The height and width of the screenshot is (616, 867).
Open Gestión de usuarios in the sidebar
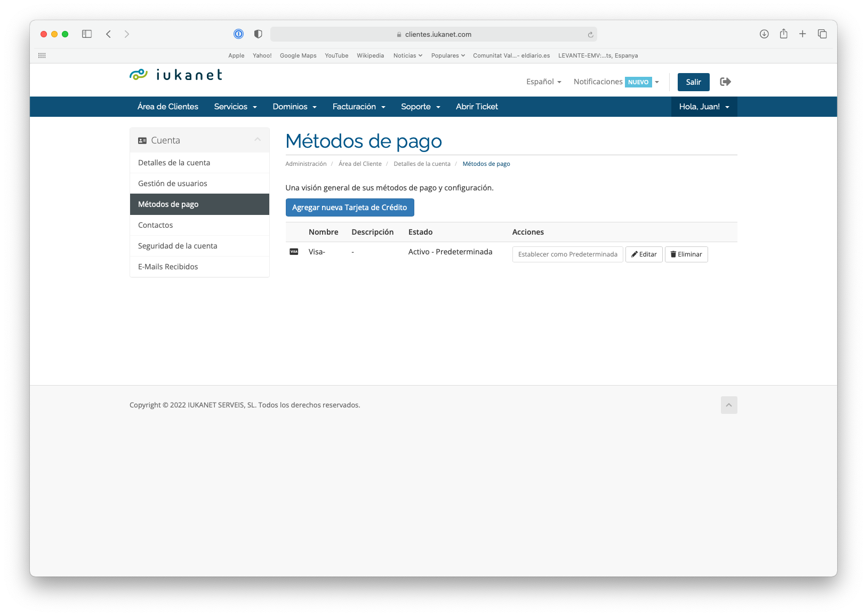point(199,183)
